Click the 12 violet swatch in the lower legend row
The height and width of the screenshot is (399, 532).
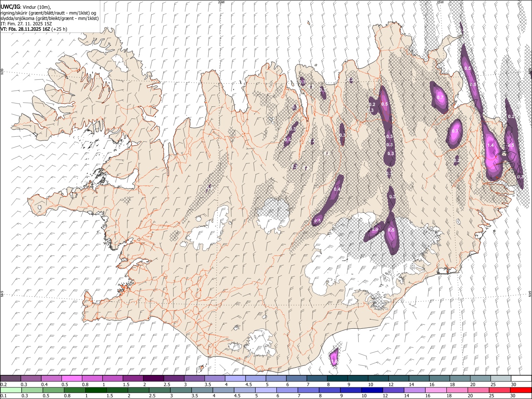tap(393, 390)
